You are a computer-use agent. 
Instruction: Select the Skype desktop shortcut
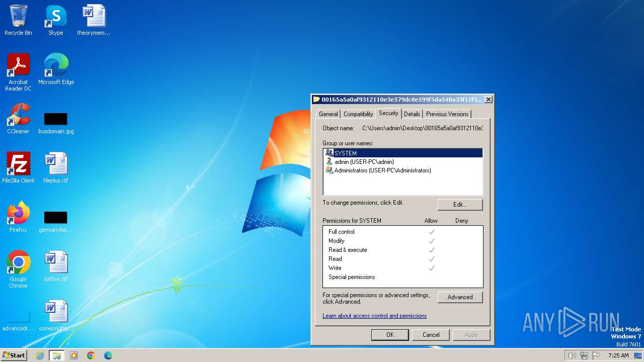(x=56, y=20)
